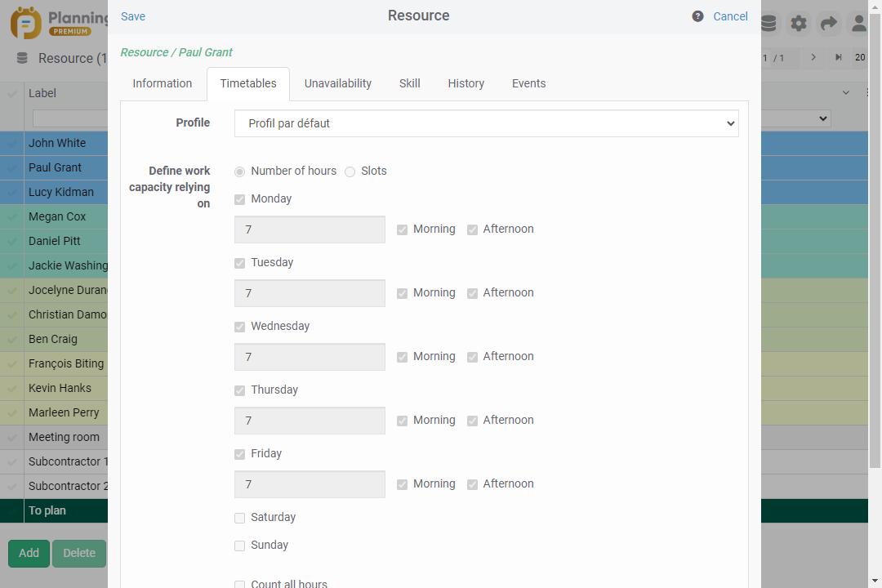The image size is (882, 588).
Task: Enable the Sunday checkbox
Action: coord(239,546)
